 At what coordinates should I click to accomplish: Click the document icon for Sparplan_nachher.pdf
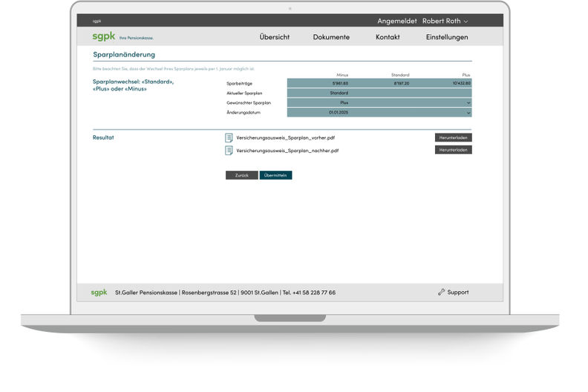(229, 150)
